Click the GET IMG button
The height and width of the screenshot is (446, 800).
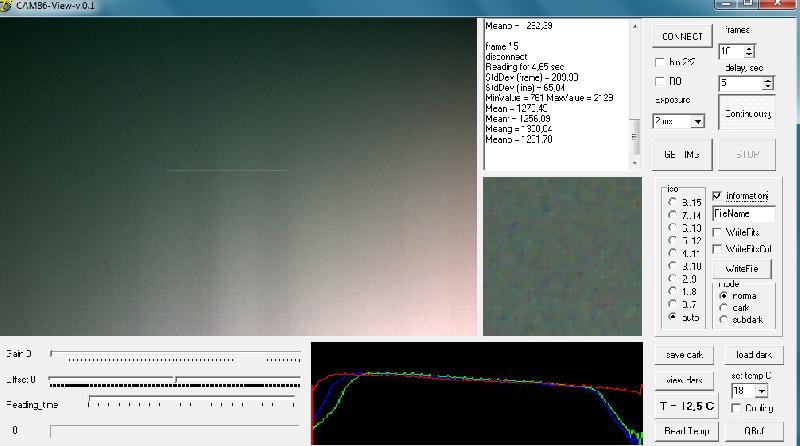pyautogui.click(x=682, y=155)
